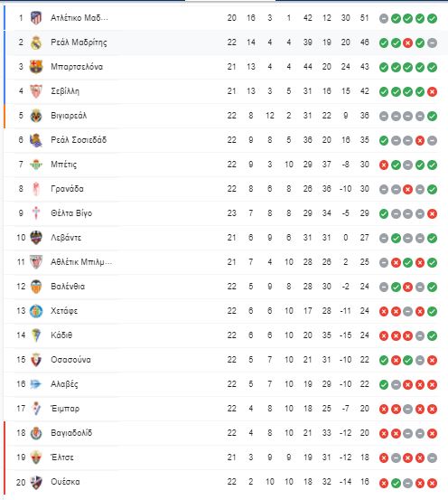Click Sevilla's red loss form indicator
This screenshot has height=500, width=448.
[432, 92]
